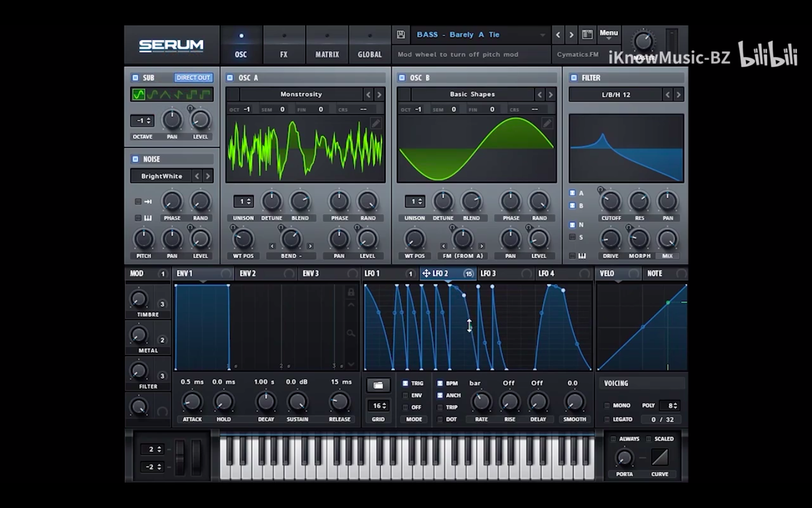Select the triangle wave shape for Sub oscillator
Screen dimensions: 812x508
click(165, 95)
